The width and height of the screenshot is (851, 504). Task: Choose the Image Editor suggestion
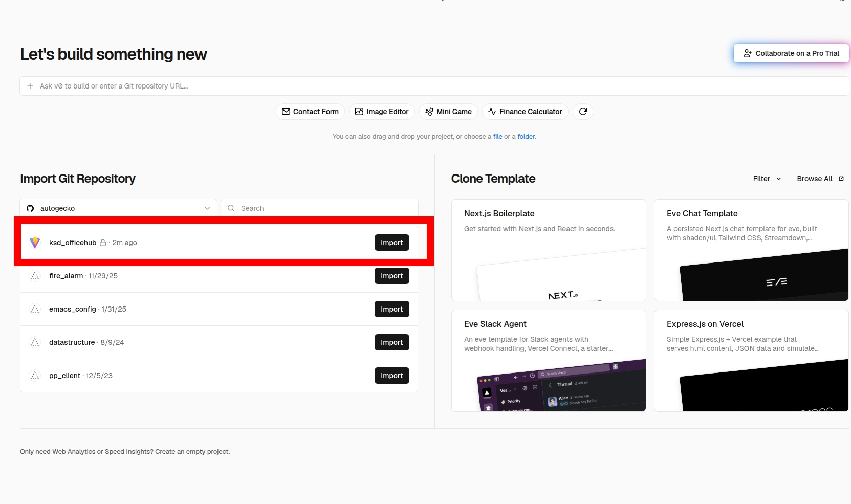tap(382, 112)
